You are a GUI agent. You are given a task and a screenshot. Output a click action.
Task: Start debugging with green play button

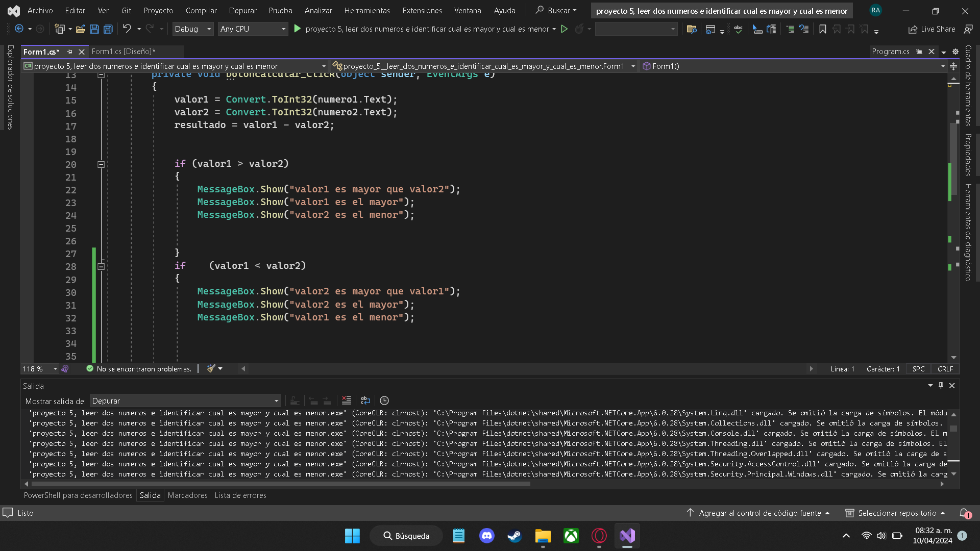298,29
